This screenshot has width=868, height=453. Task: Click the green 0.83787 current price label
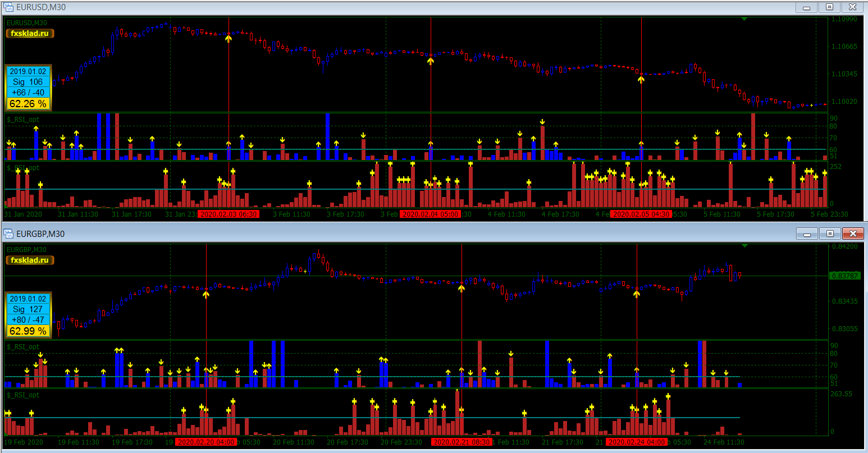coord(845,276)
